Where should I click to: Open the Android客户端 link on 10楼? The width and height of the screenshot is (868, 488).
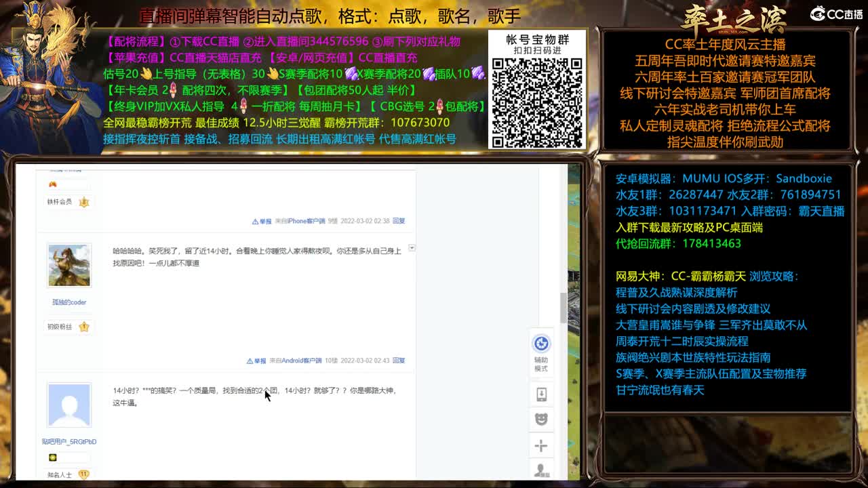302,361
